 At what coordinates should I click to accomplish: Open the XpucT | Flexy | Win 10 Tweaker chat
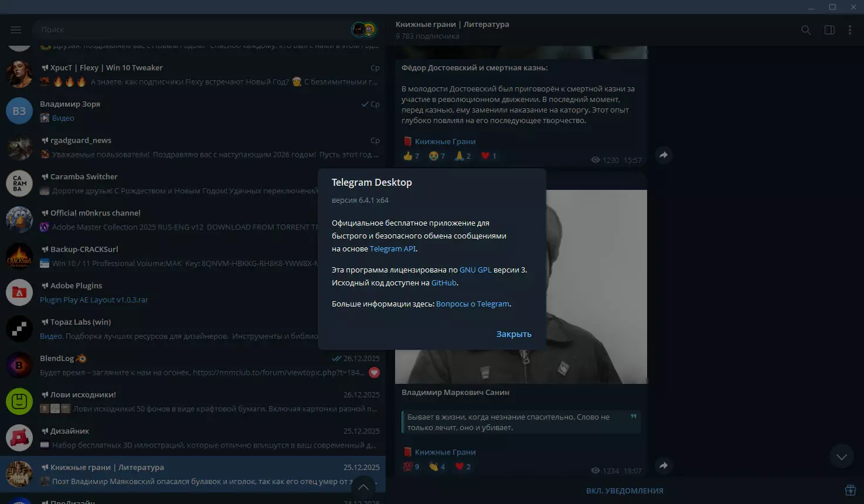click(193, 74)
